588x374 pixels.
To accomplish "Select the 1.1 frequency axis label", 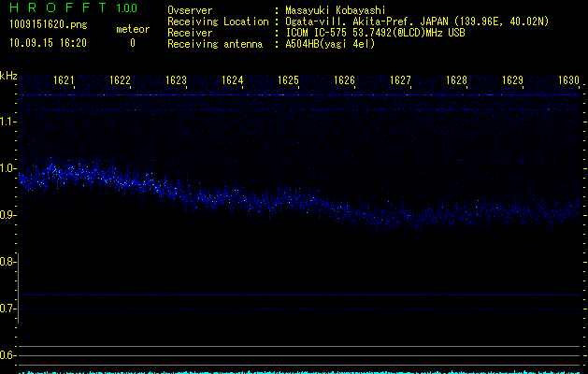I will click(x=8, y=122).
